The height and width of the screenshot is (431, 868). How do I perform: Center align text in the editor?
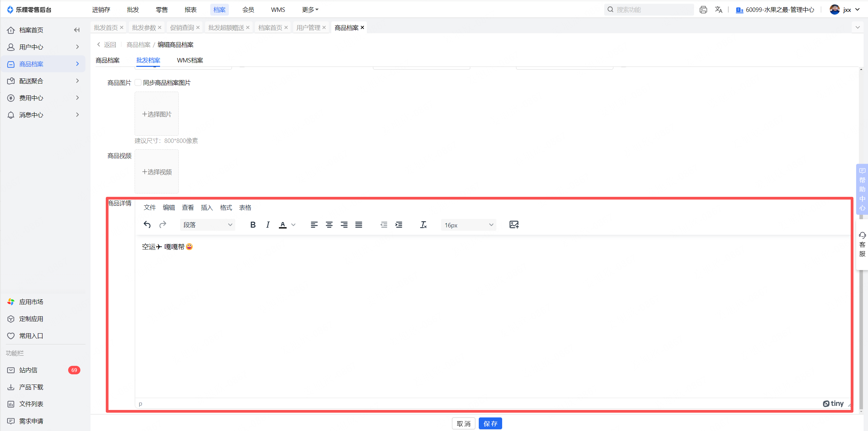(329, 225)
